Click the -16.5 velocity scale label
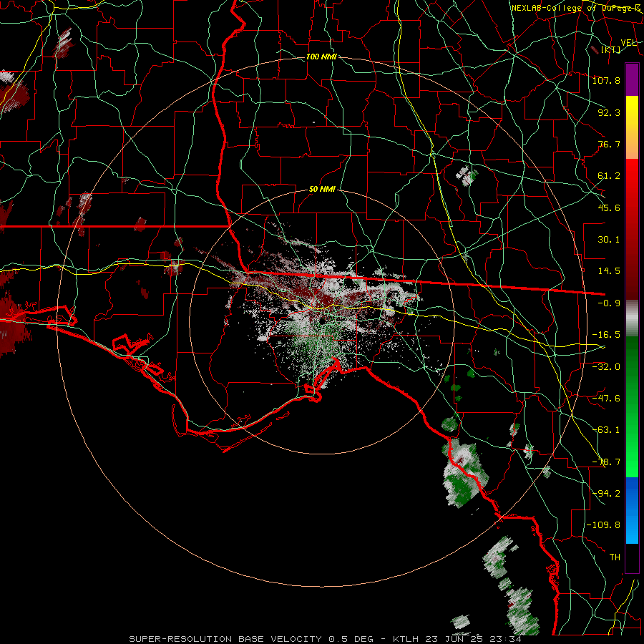The image size is (644, 644). tap(606, 335)
